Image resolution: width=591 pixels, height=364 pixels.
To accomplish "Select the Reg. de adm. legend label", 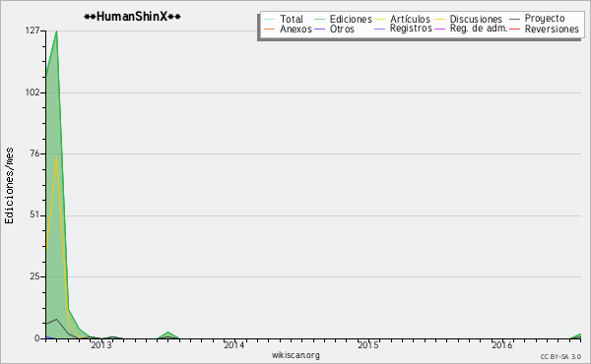I will (x=479, y=29).
